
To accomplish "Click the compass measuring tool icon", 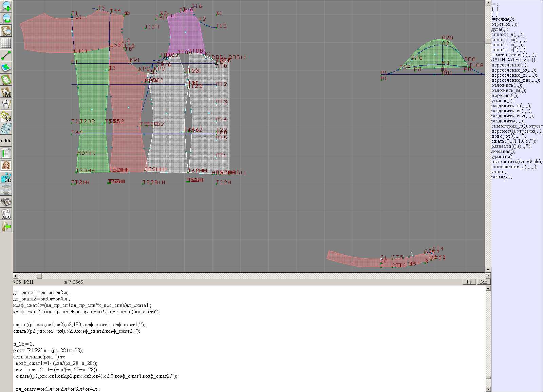I will [6, 104].
